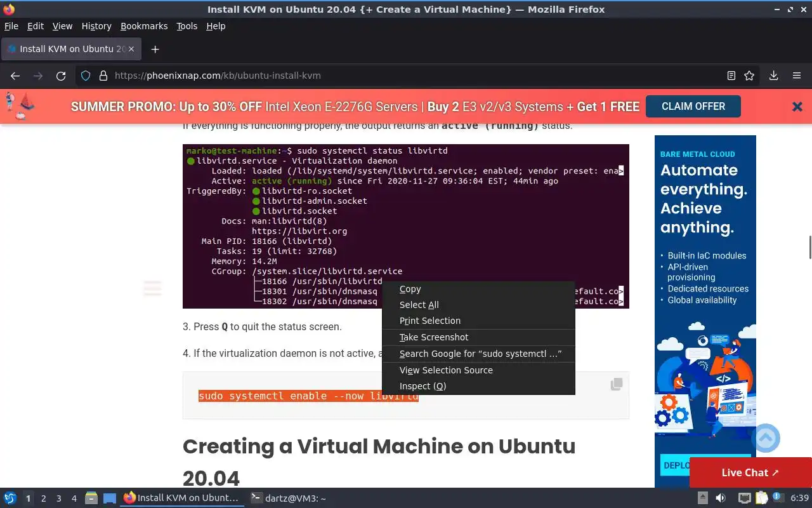
Task: Bookmark this page with the star
Action: coord(749,76)
